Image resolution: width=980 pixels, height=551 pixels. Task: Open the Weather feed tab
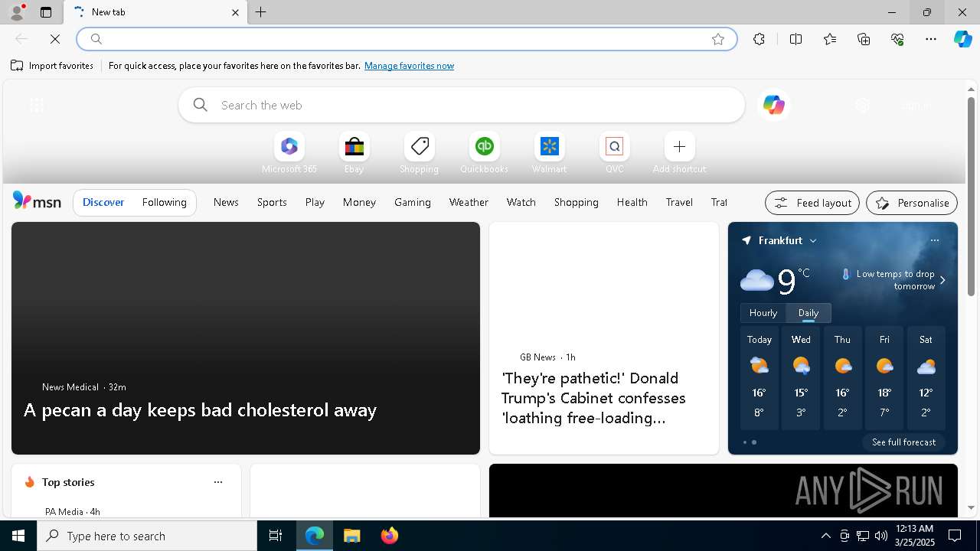[x=469, y=202]
